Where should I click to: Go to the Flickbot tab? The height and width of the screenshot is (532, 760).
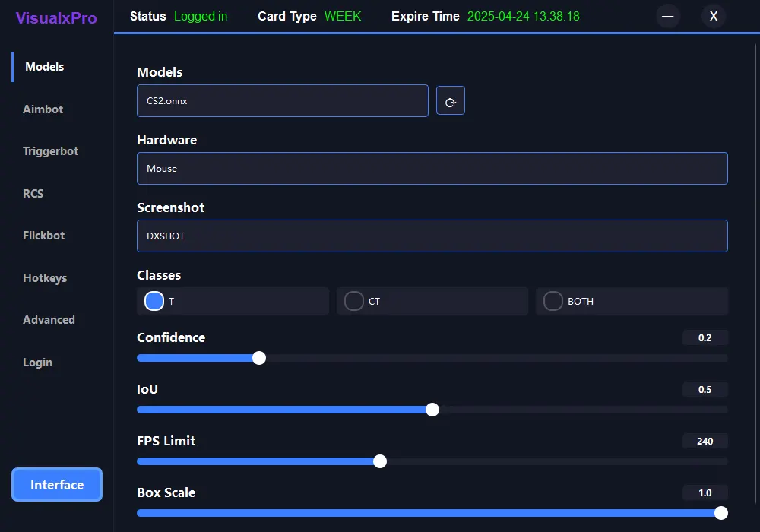(44, 236)
